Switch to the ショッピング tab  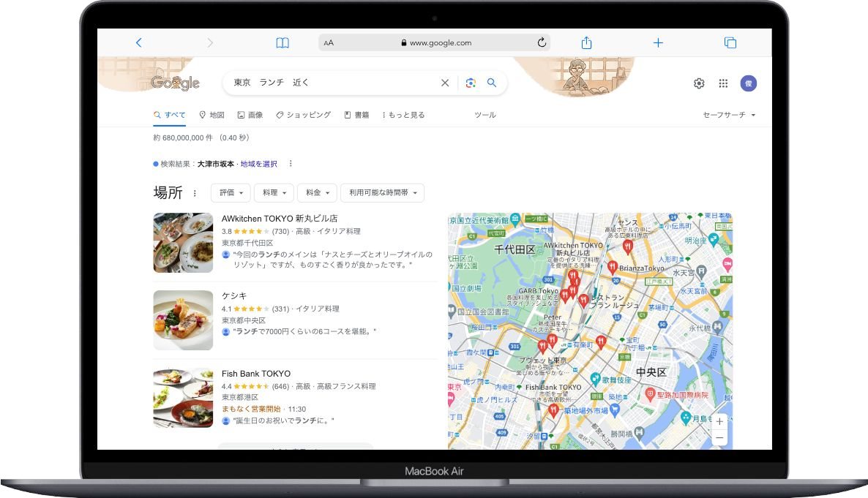click(x=303, y=115)
